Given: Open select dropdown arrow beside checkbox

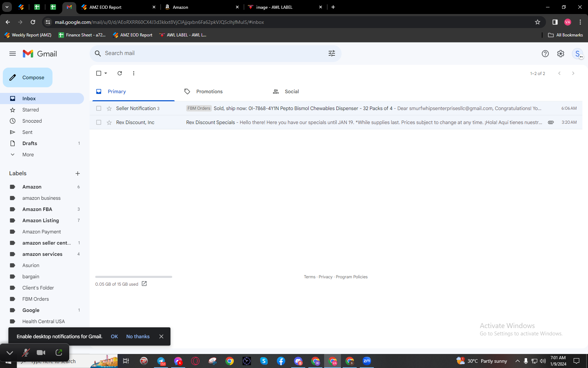Looking at the screenshot, I should [106, 73].
